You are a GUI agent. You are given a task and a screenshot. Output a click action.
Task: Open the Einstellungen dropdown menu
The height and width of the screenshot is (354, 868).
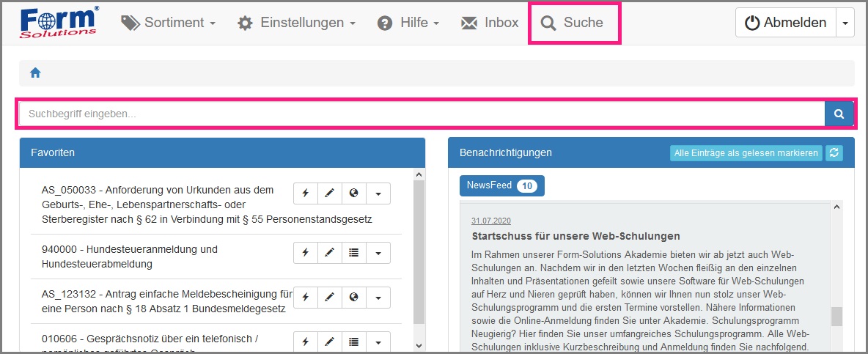click(x=296, y=23)
